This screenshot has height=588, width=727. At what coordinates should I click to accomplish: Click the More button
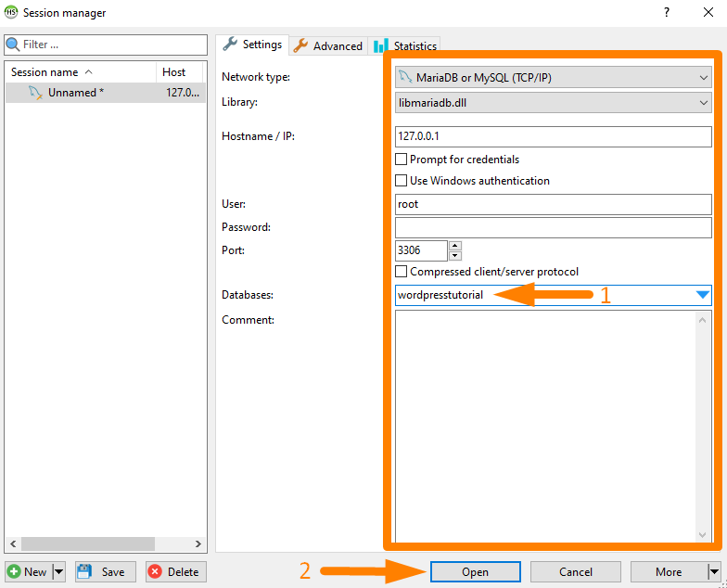coord(670,571)
